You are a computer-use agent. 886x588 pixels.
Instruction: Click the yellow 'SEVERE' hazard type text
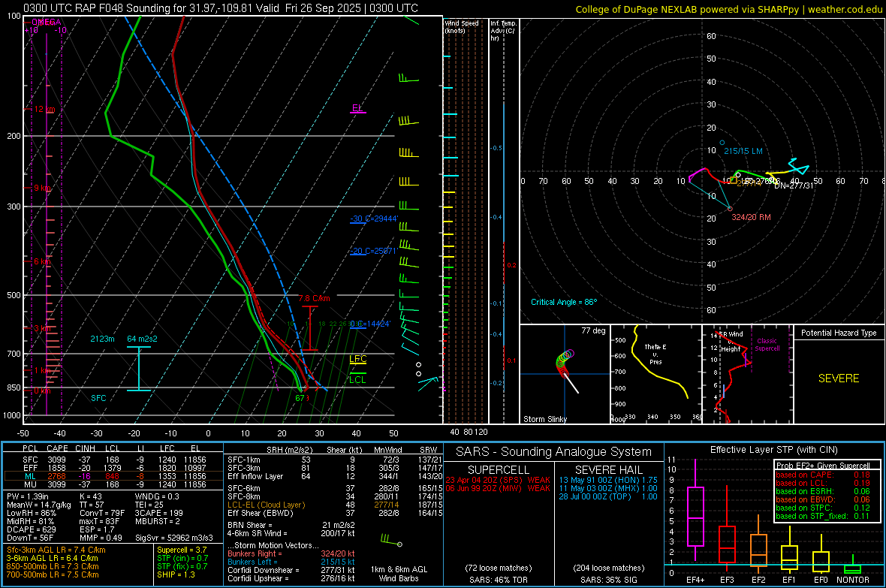tap(839, 378)
